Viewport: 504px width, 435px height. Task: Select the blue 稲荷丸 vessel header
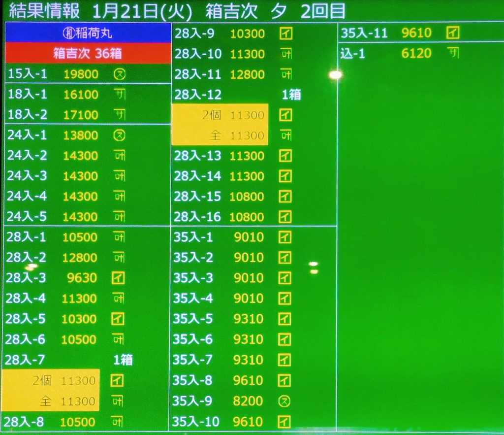(88, 33)
